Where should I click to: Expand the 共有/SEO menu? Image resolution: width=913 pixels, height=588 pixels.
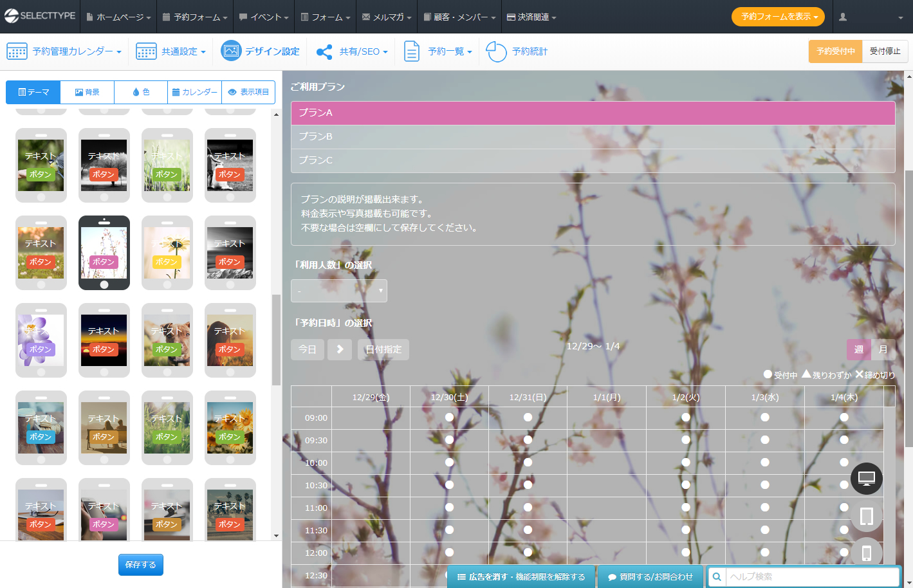(352, 51)
